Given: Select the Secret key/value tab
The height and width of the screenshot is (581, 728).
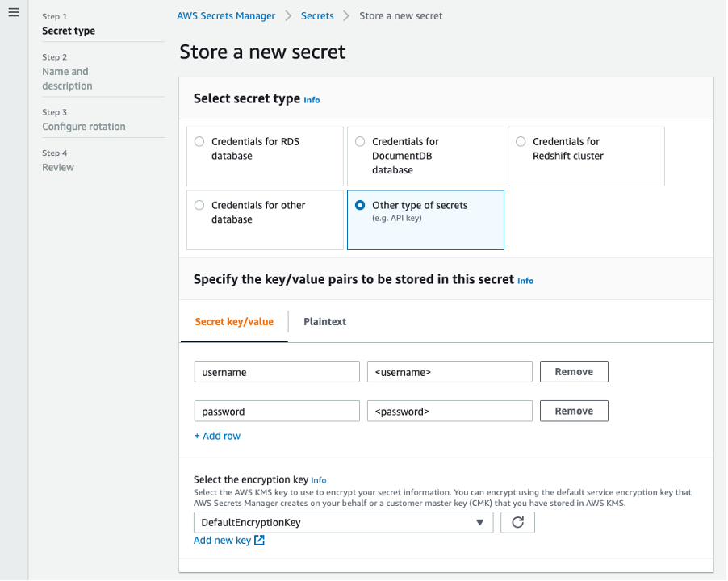Looking at the screenshot, I should (234, 322).
